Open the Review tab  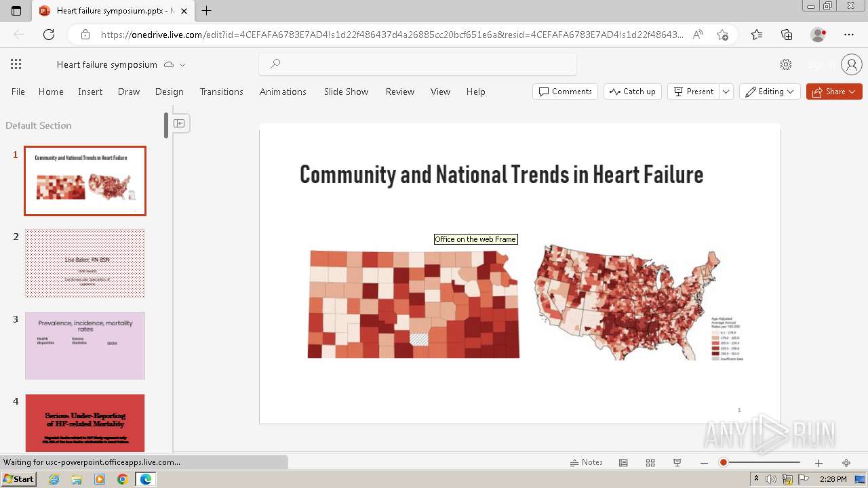(400, 91)
